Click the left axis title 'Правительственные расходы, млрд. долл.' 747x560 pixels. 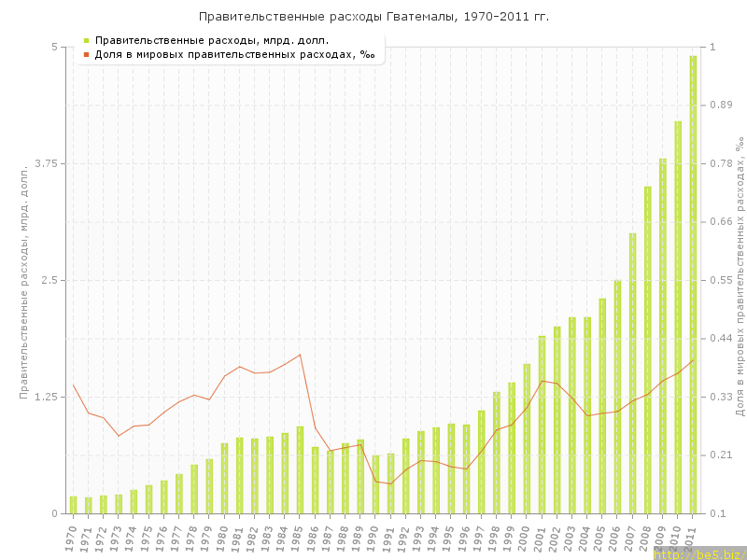[24, 280]
